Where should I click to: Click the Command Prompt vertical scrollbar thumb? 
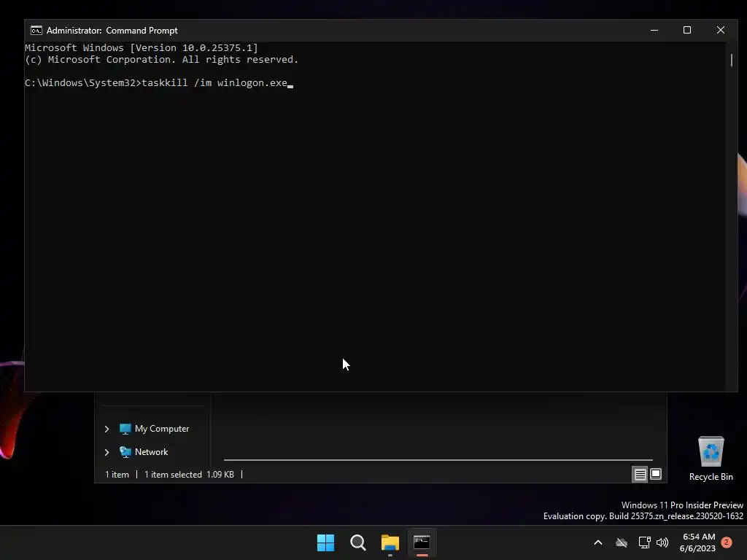[x=731, y=60]
